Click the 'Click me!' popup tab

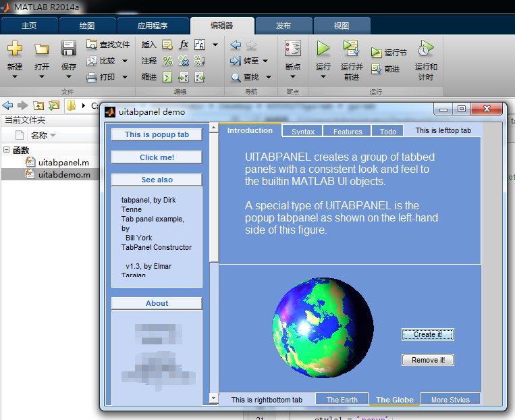(157, 157)
